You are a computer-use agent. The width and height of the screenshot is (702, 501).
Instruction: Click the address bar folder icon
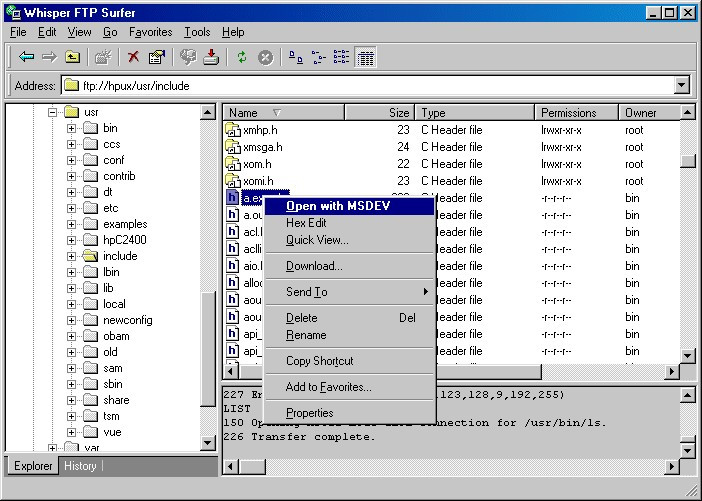[x=71, y=85]
